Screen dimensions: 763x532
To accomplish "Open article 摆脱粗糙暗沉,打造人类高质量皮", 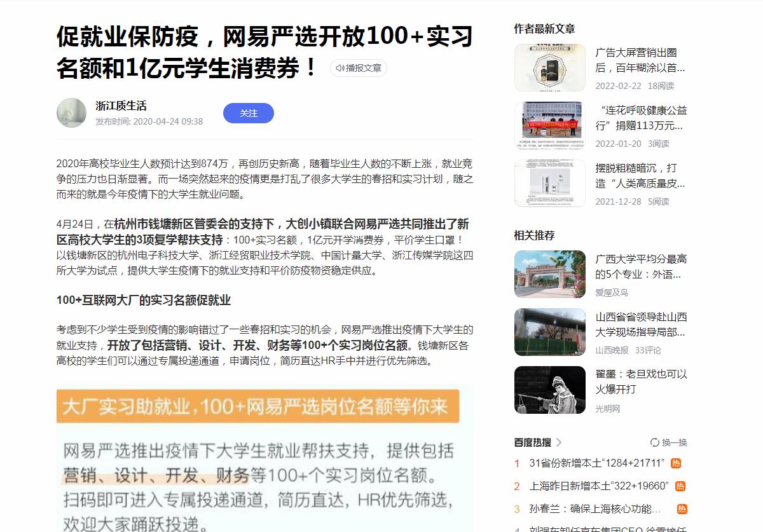I will pyautogui.click(x=641, y=176).
